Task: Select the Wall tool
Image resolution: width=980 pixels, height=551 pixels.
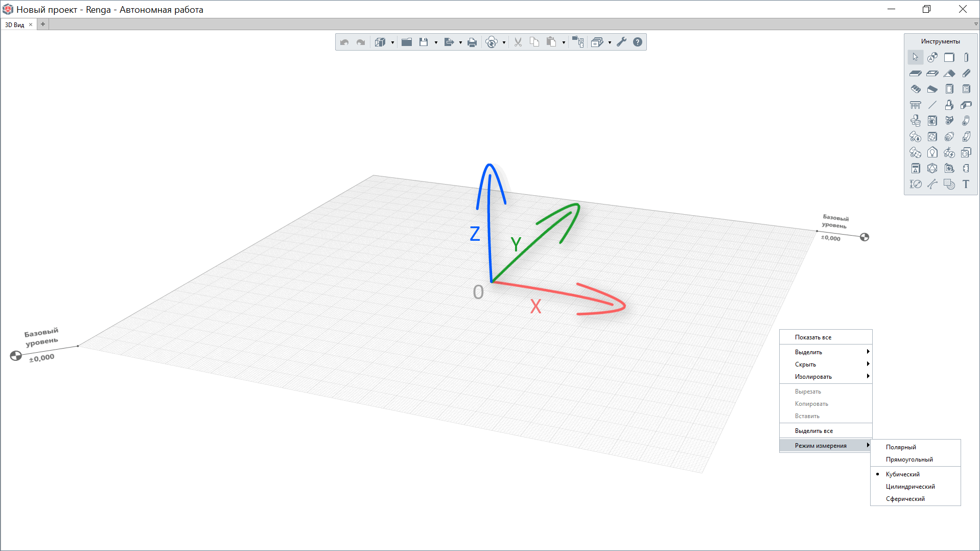Action: pos(949,57)
